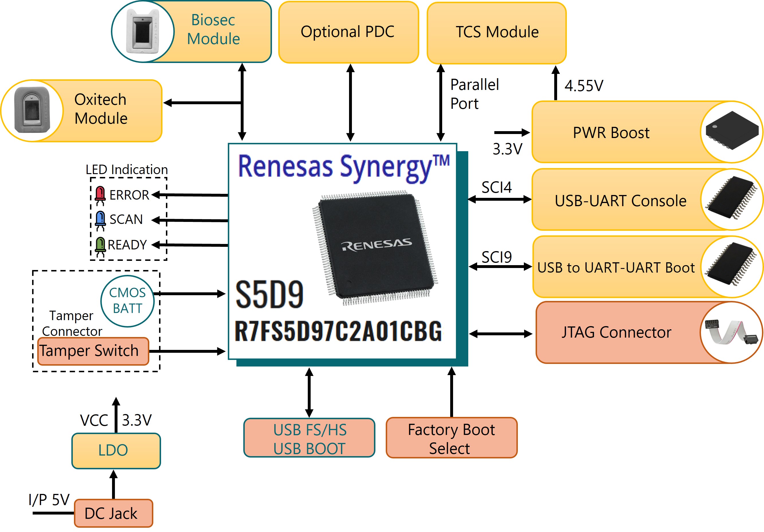
Task: Click the SCI4 label
Action: (496, 187)
